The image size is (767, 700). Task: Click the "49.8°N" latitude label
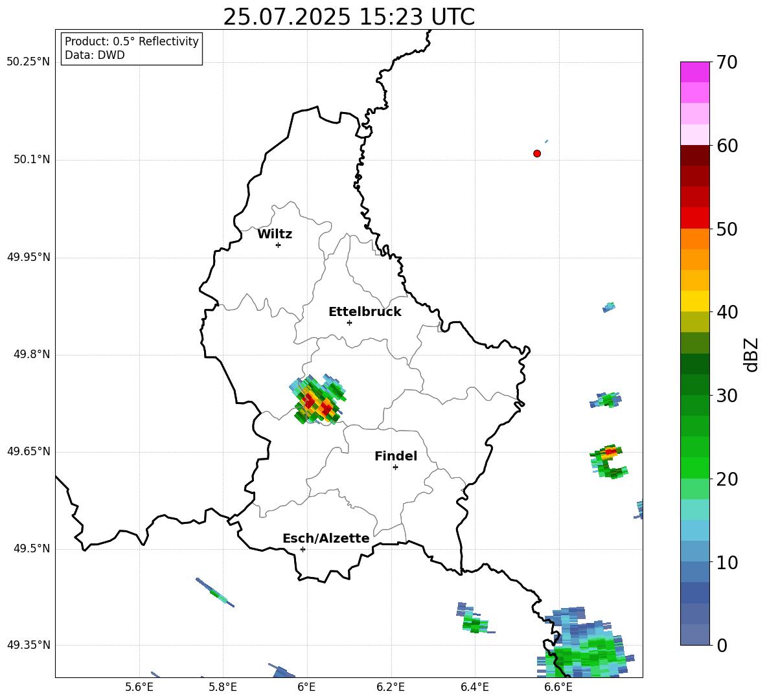[32, 354]
